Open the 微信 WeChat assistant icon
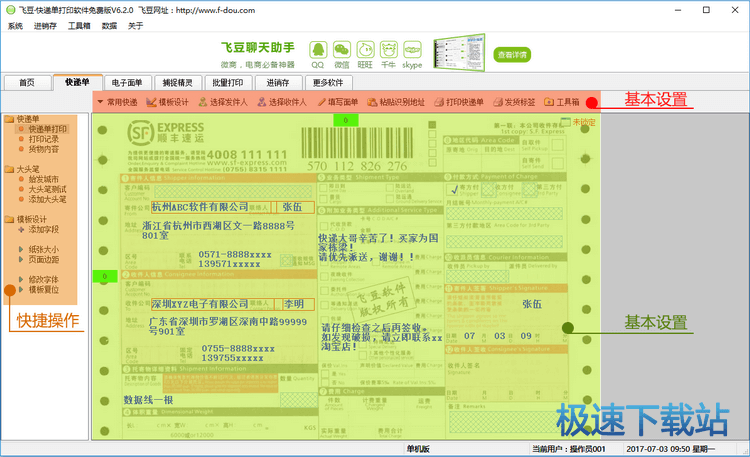 coord(342,50)
